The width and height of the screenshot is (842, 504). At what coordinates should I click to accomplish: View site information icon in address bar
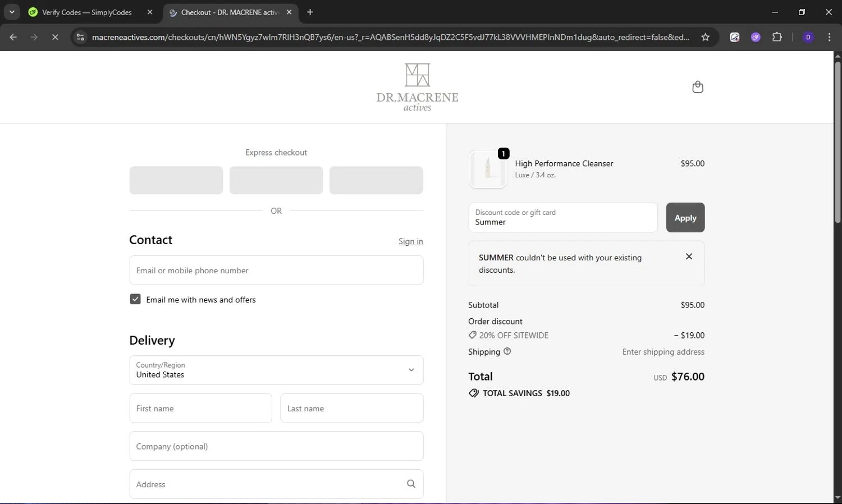tap(80, 37)
